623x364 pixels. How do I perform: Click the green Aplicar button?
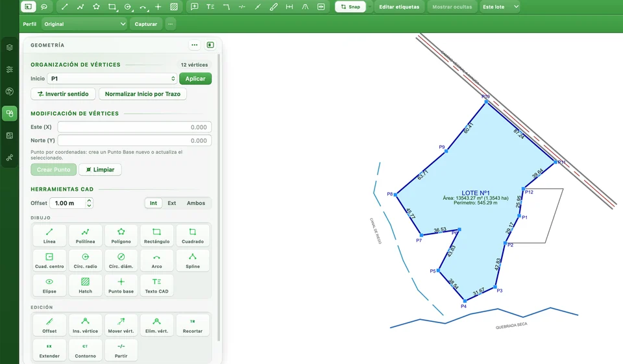click(195, 79)
